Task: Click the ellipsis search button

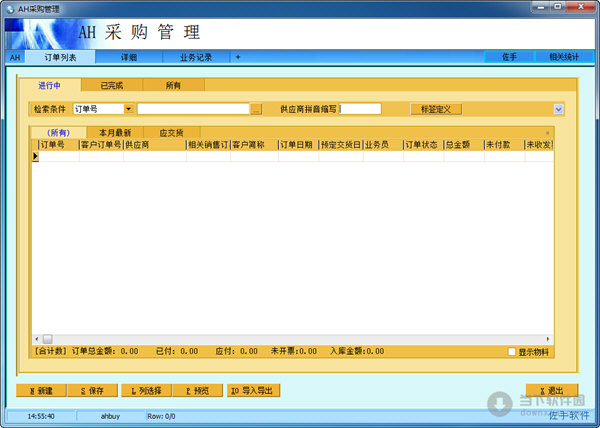Action: tap(256, 109)
